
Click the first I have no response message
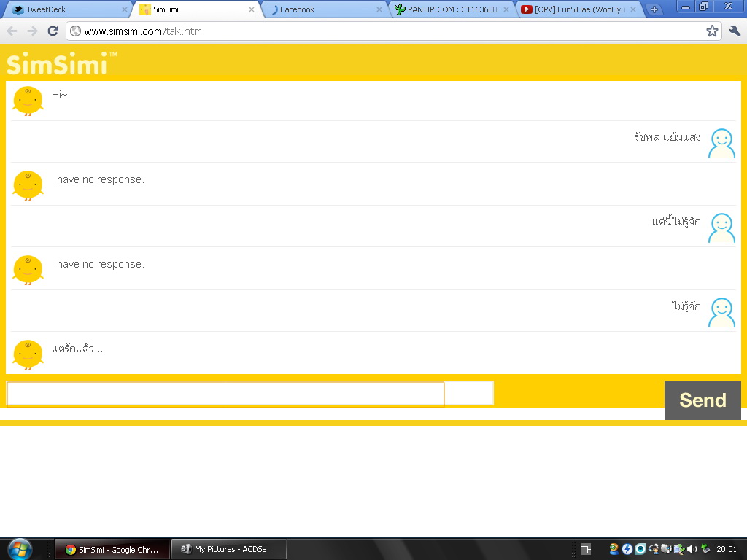point(98,179)
